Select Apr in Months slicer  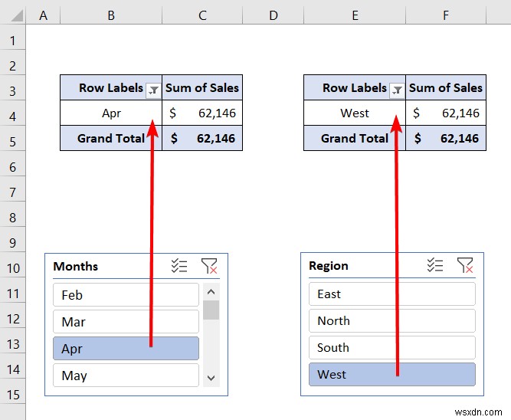click(x=126, y=349)
